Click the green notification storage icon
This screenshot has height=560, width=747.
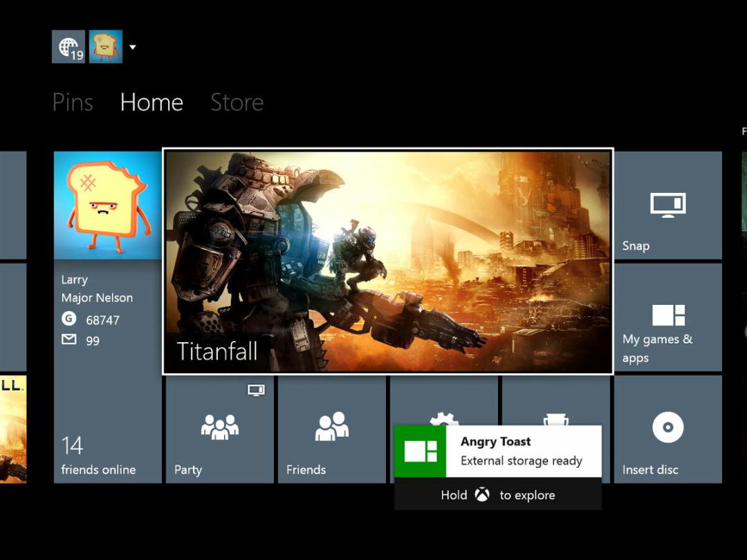pos(421,451)
